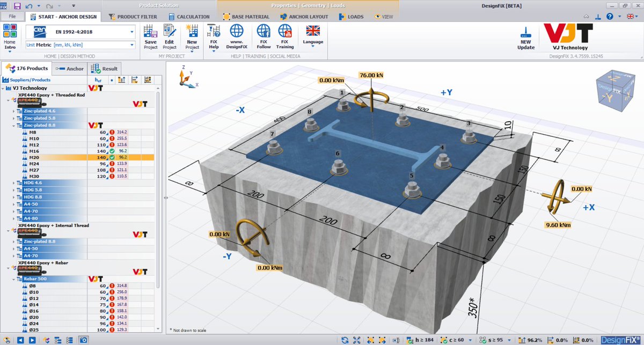Image resolution: width=644 pixels, height=345 pixels.
Task: Click the VJ Technology logo button
Action: [568, 36]
